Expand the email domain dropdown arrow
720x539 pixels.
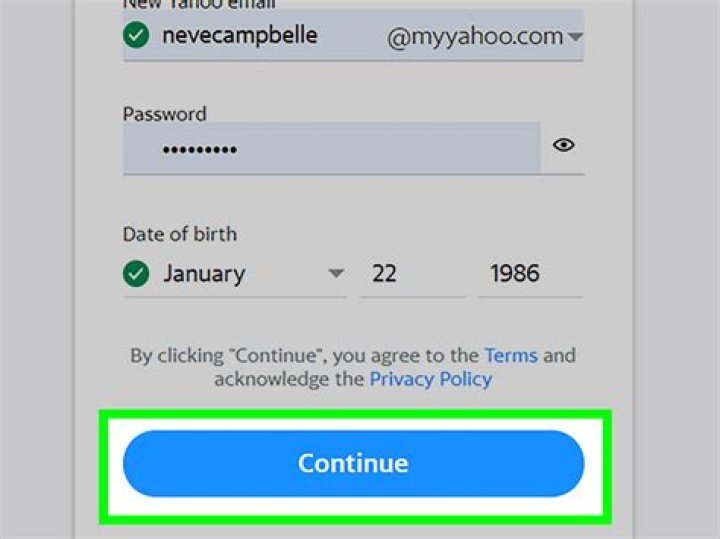coord(575,37)
